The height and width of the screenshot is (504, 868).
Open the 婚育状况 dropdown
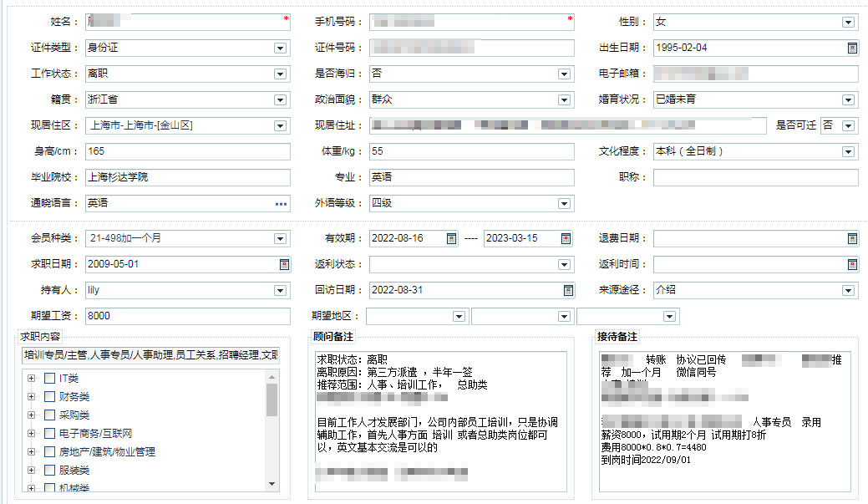[x=848, y=100]
